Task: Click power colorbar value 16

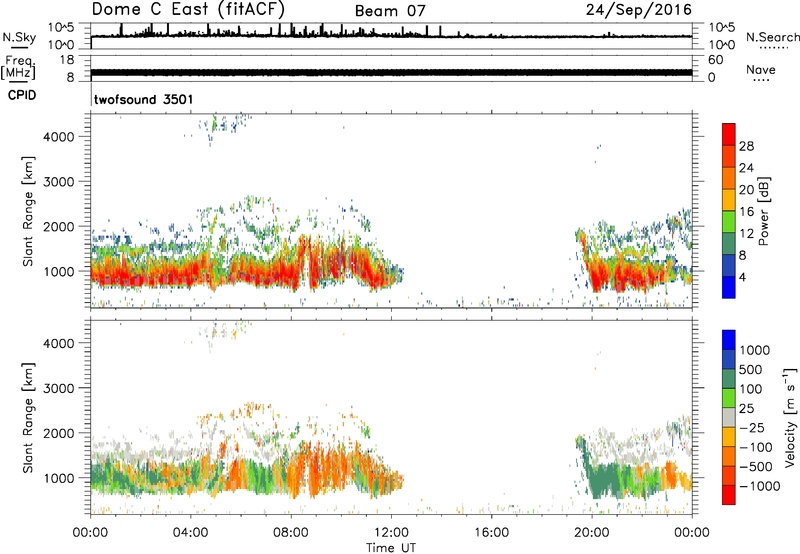Action: click(x=746, y=212)
